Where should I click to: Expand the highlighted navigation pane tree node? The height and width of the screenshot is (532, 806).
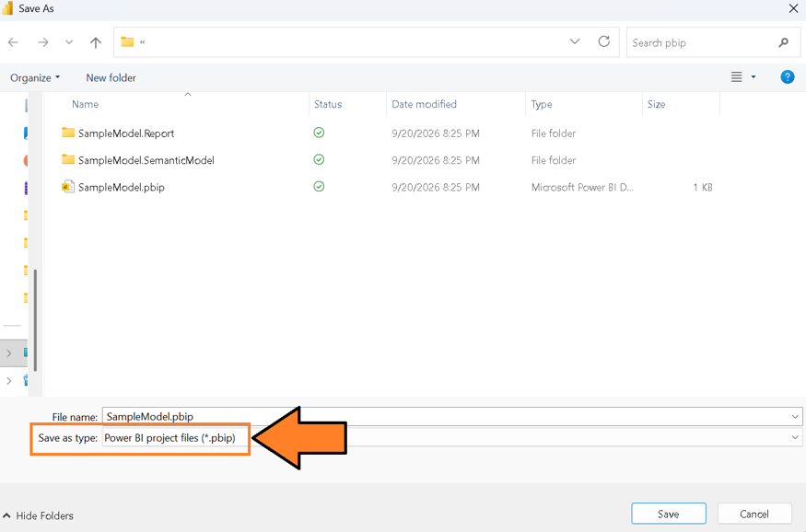8,353
